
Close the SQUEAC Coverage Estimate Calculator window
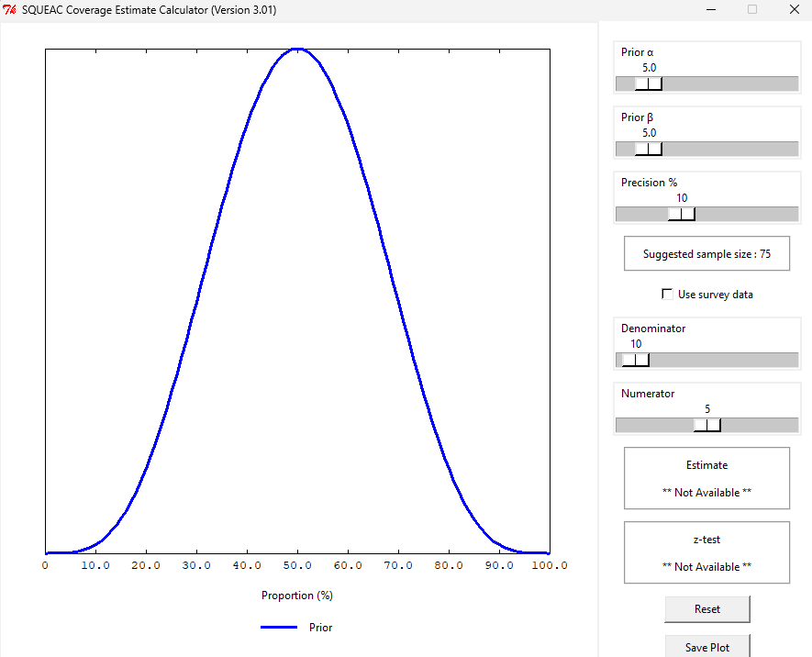(794, 10)
